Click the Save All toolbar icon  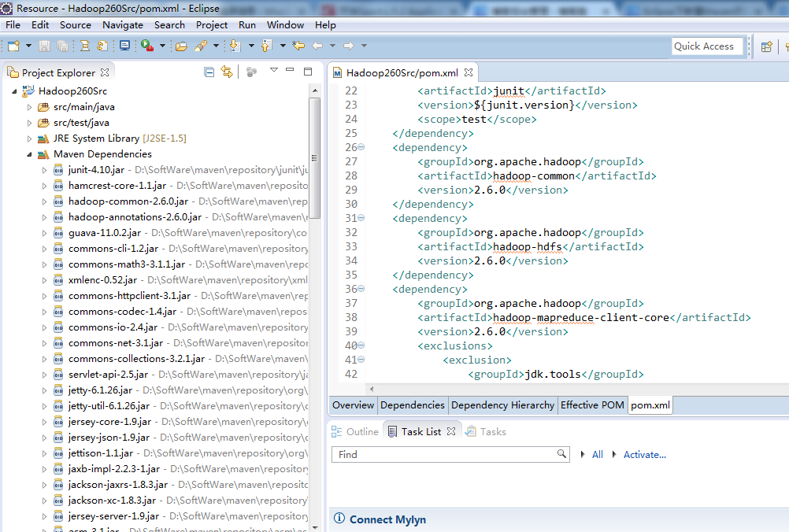click(62, 46)
